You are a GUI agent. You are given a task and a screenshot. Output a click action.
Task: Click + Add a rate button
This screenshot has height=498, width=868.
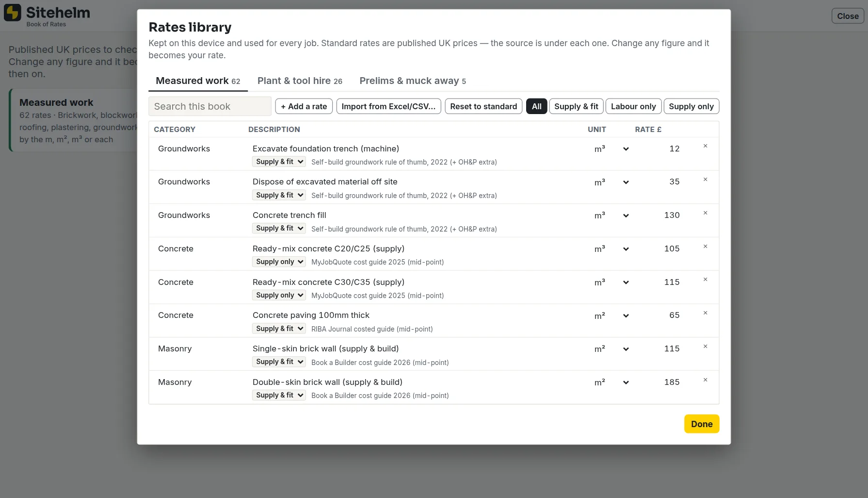(x=304, y=106)
